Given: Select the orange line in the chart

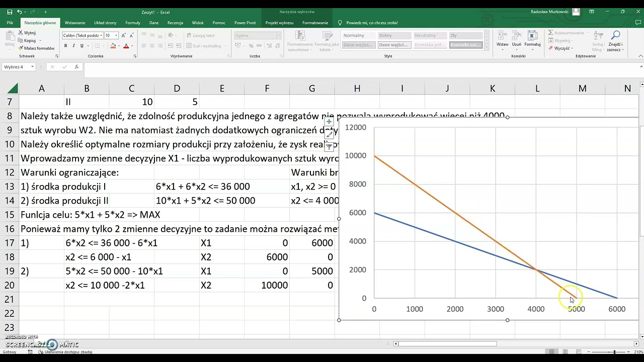Looking at the screenshot, I should (475, 226).
